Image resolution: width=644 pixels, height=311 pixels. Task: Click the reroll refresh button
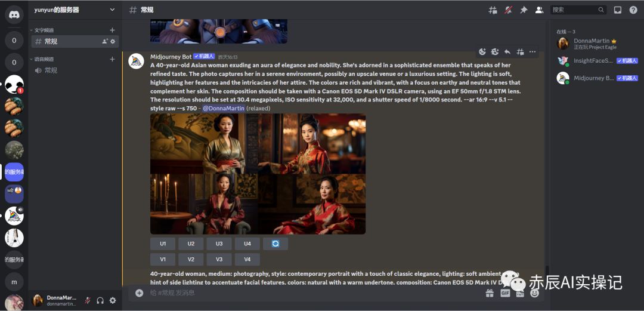coord(275,244)
